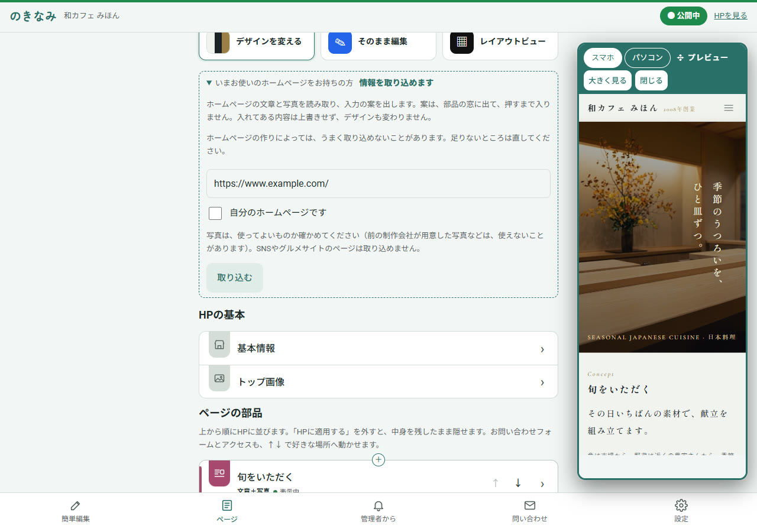Switch preview to パソコン mode
757x532 pixels.
[x=648, y=58]
